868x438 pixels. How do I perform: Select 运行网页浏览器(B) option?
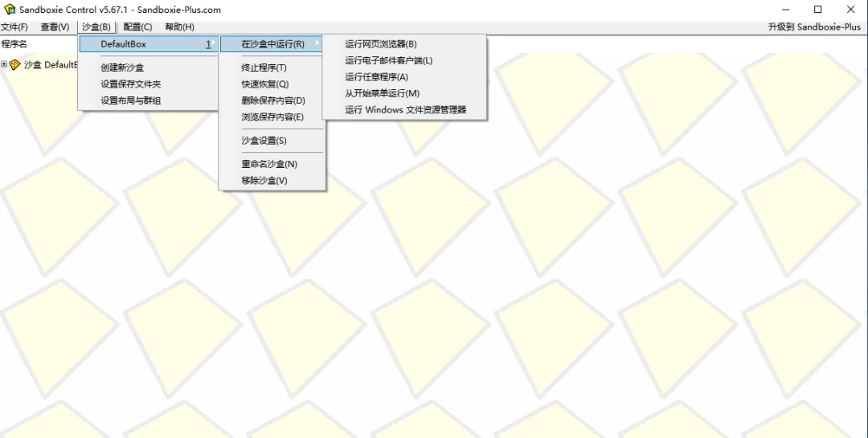click(381, 44)
